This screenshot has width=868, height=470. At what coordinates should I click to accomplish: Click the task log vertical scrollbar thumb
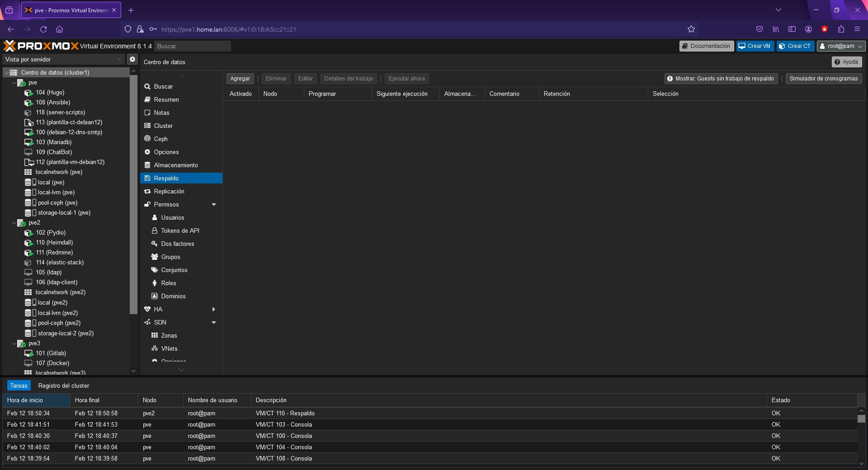(862, 418)
